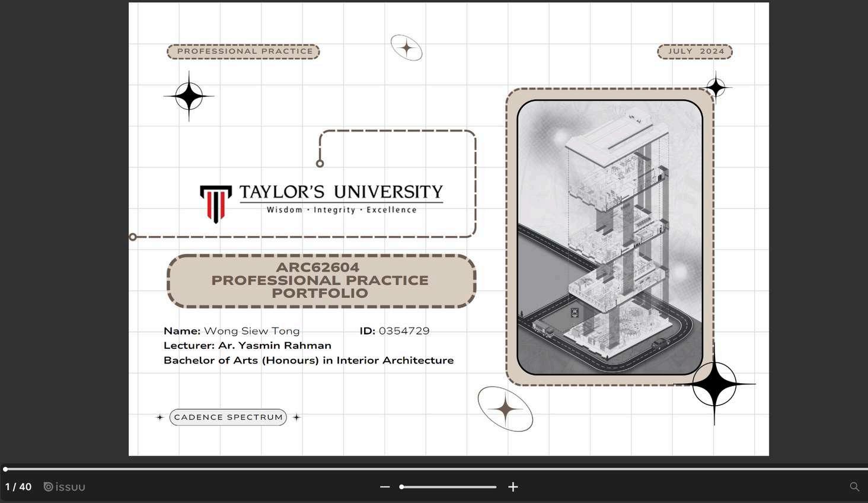
Task: Click the CADENCE SPECTRUM label
Action: 228,418
